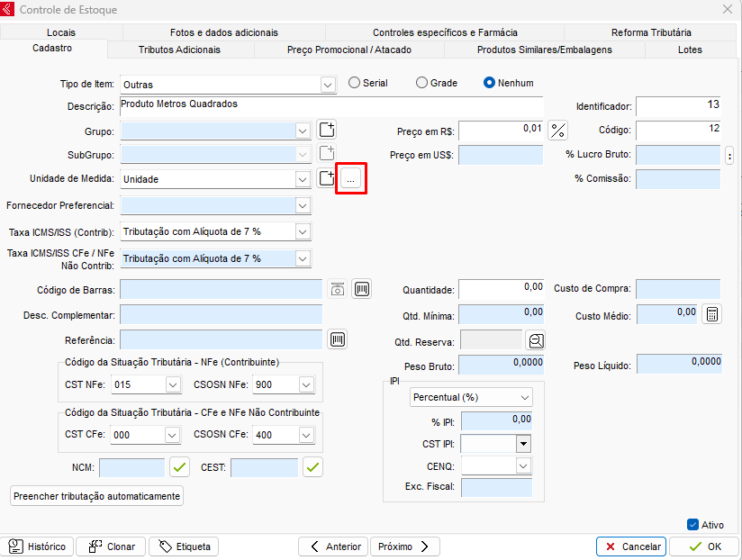Click the NCM input field

coord(132,468)
